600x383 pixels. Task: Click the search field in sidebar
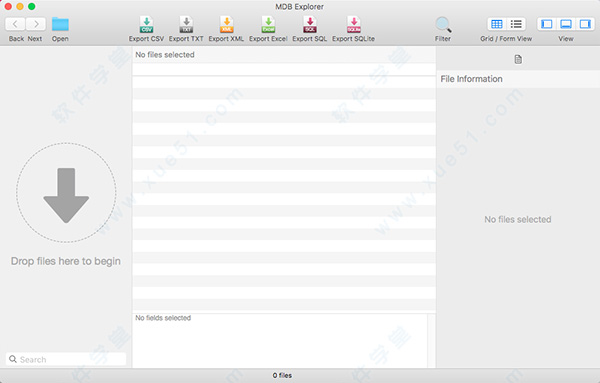[x=66, y=359]
